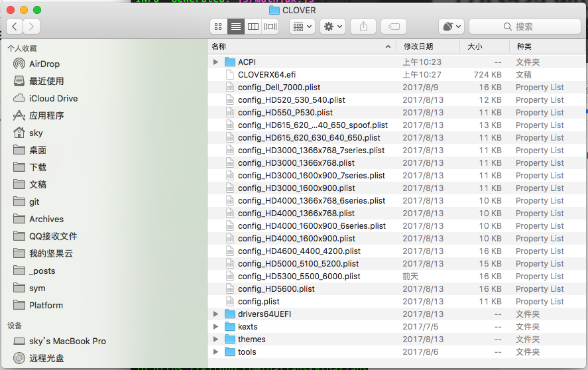Sort by Kind (种类) column
Viewport: 588px width, 370px height.
click(x=524, y=46)
